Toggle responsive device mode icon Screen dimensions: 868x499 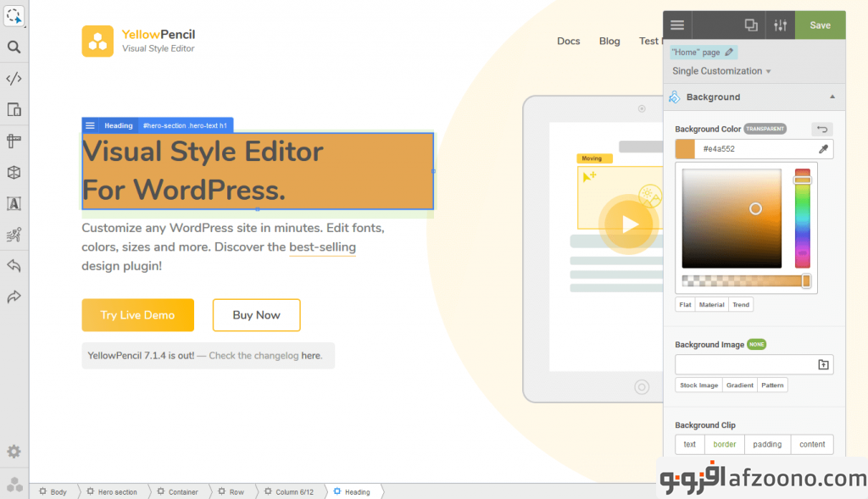pos(14,109)
